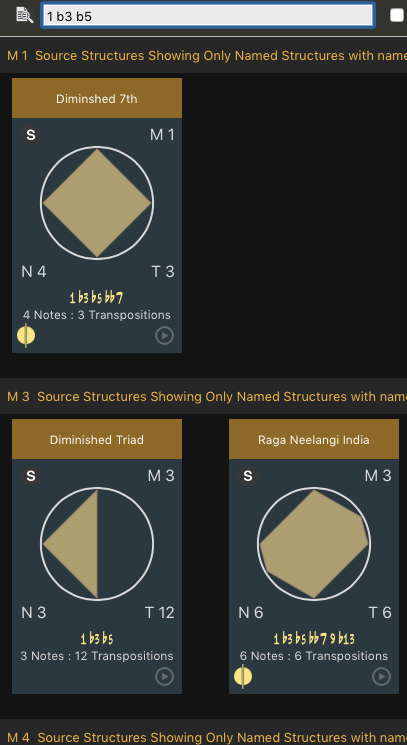407x745 pixels.
Task: Play the Diminshed 7th structure
Action: (164, 335)
